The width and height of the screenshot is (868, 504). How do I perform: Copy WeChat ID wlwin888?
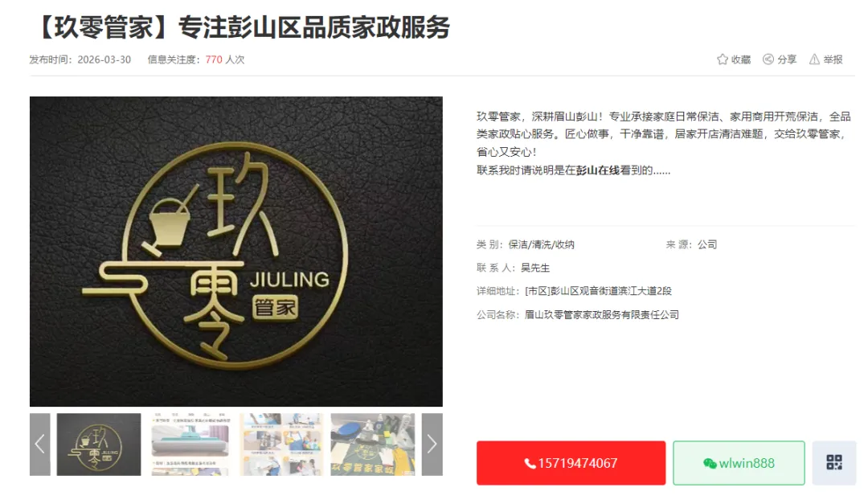point(739,463)
